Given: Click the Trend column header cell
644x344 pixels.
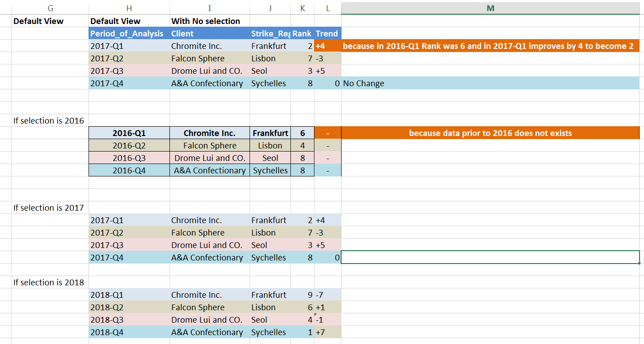Looking at the screenshot, I should (327, 33).
